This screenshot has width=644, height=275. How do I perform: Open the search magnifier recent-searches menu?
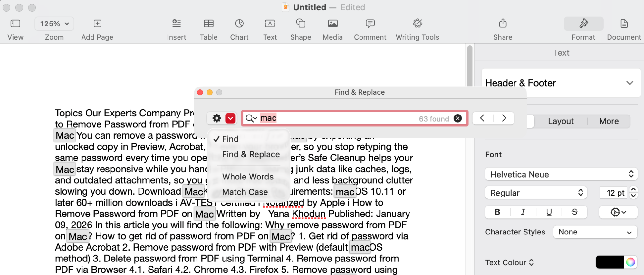[251, 118]
